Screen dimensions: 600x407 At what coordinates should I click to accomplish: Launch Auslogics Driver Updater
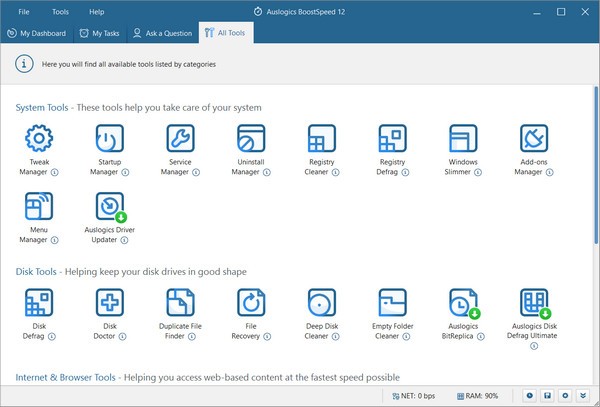pos(109,207)
